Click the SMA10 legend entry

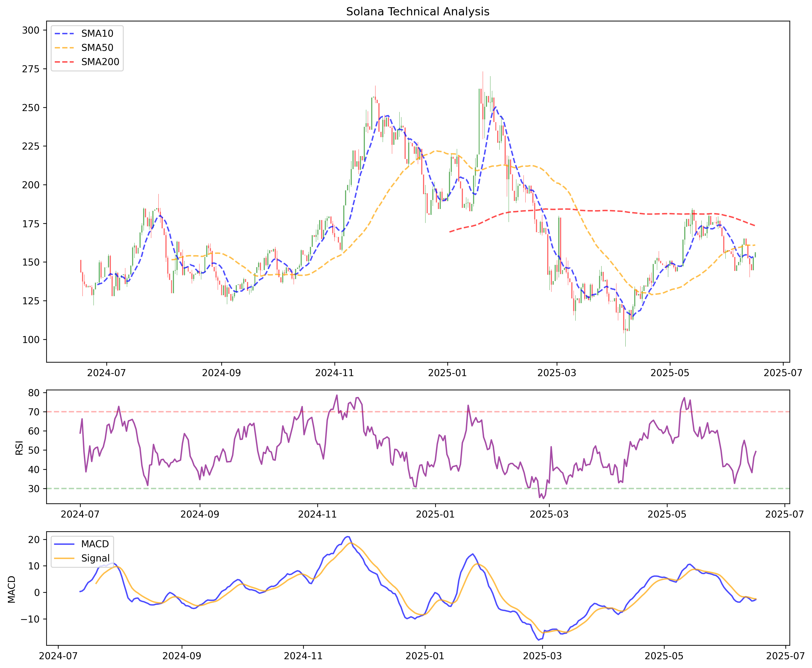pos(97,34)
